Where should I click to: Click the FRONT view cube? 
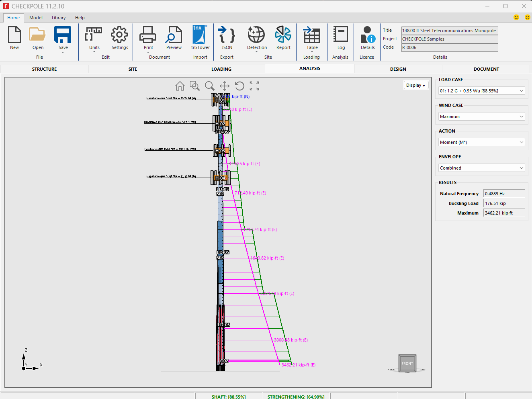click(x=407, y=363)
